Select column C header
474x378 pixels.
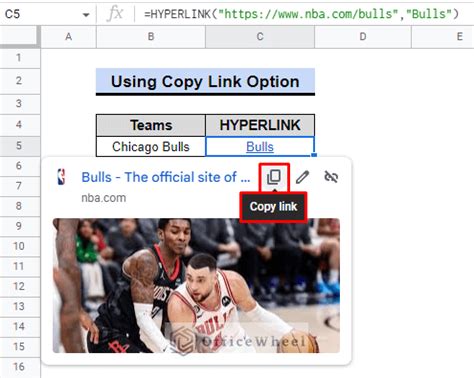(x=260, y=37)
